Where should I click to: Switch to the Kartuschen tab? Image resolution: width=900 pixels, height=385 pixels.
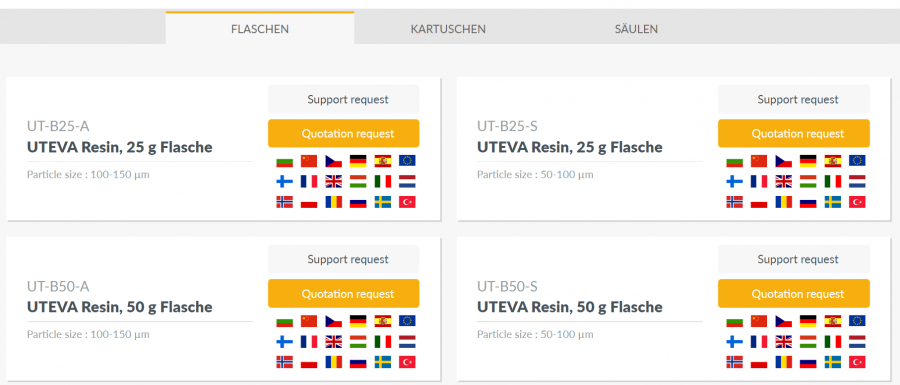(x=448, y=29)
